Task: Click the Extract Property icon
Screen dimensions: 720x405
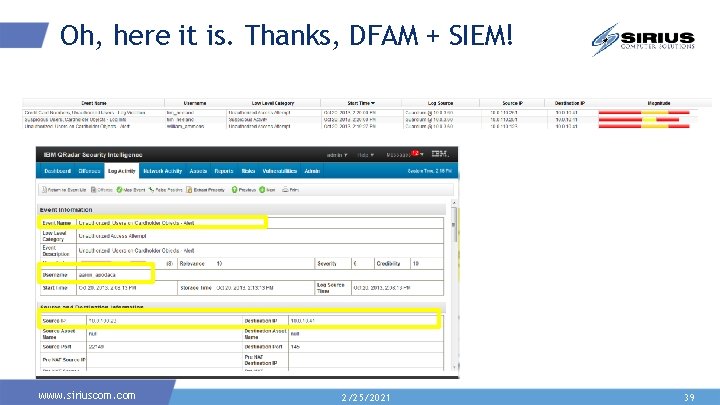Action: click(x=189, y=190)
